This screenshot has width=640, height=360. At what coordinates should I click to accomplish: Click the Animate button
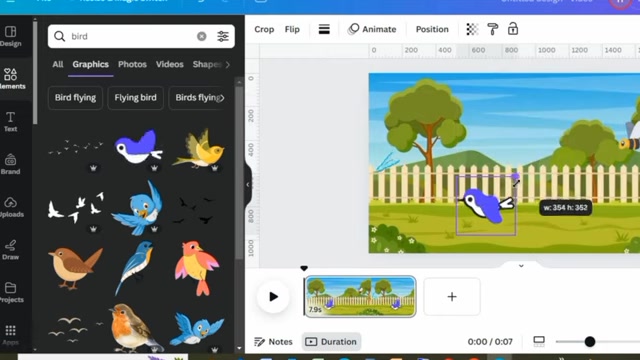click(x=372, y=29)
